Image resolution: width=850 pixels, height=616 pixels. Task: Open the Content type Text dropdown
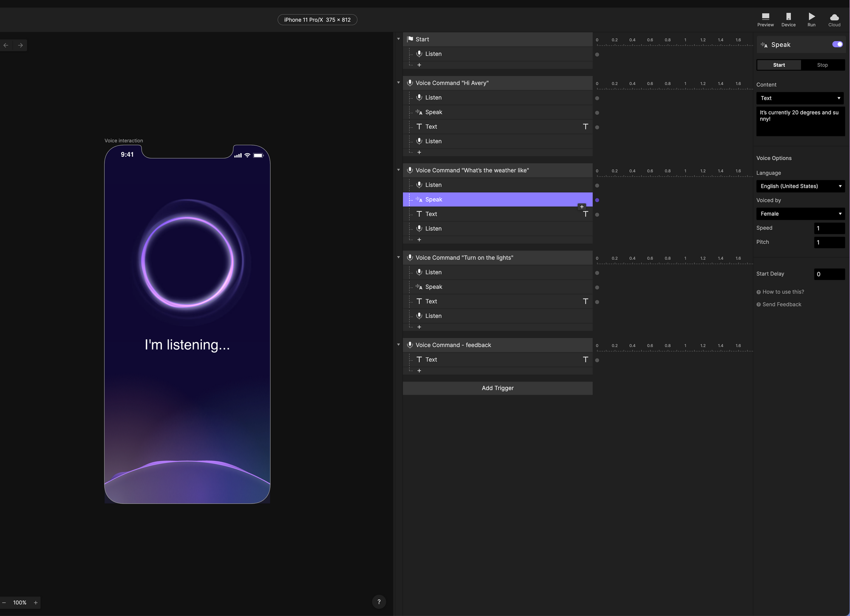[x=800, y=98]
